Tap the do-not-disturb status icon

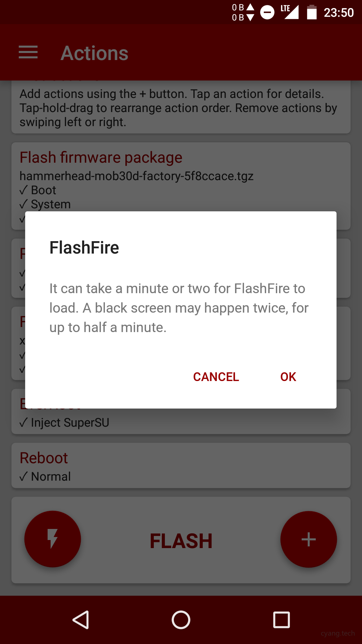click(x=267, y=13)
